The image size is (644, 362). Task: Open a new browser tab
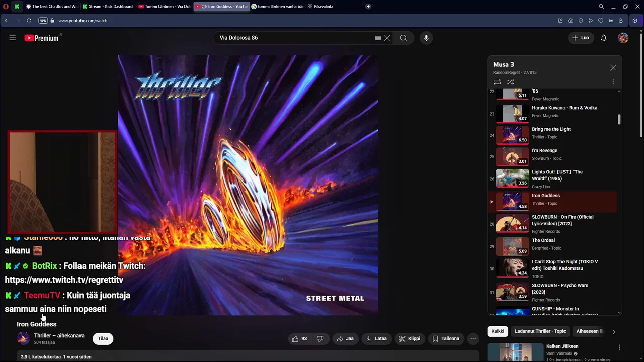click(x=368, y=7)
